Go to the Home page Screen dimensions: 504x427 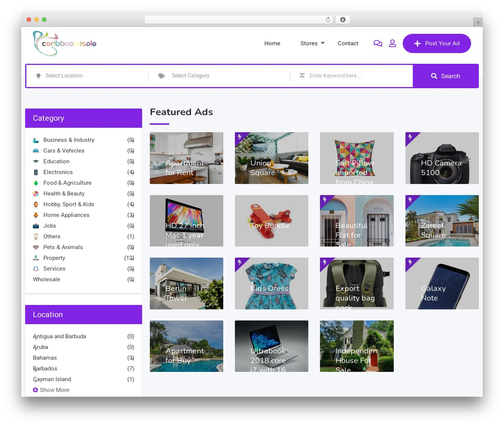(x=272, y=43)
